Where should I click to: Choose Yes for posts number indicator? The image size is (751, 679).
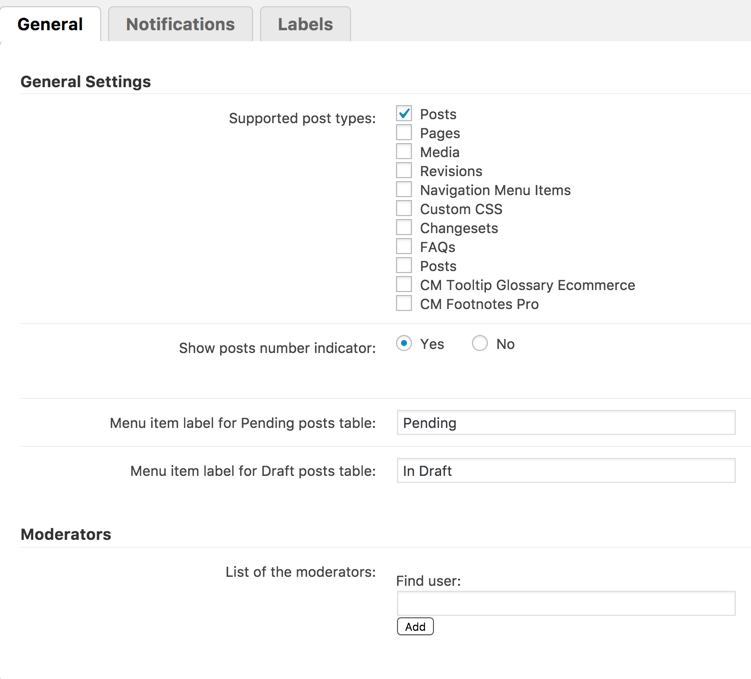tap(404, 344)
